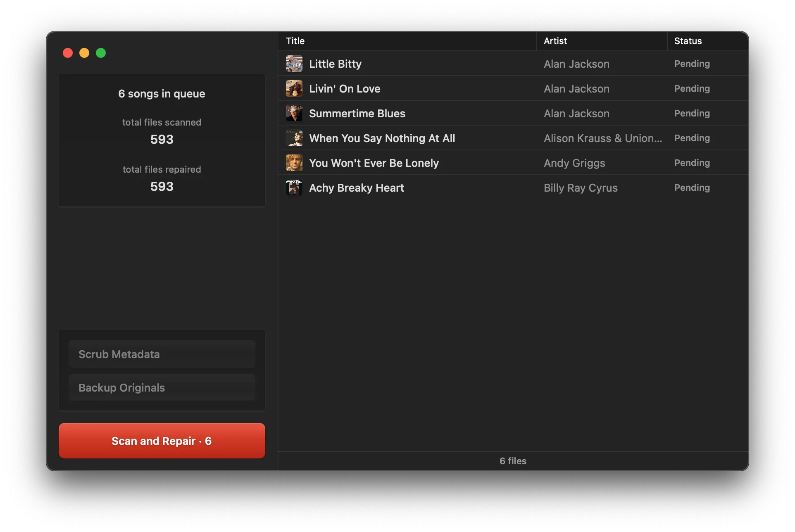Click the 593 count under total files scanned

click(162, 139)
